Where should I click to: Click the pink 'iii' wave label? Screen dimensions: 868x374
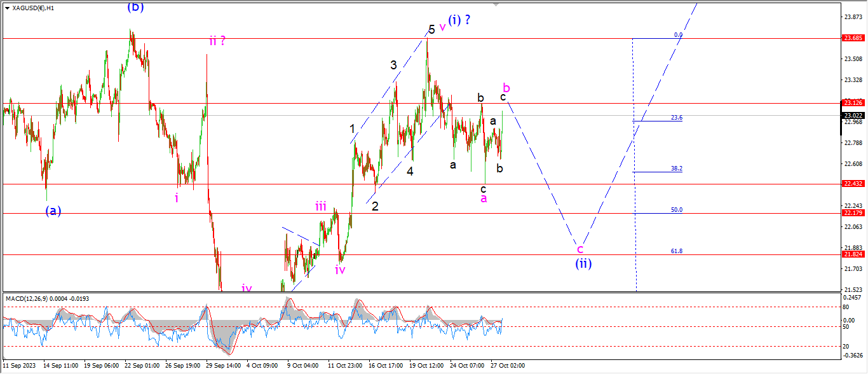point(321,206)
